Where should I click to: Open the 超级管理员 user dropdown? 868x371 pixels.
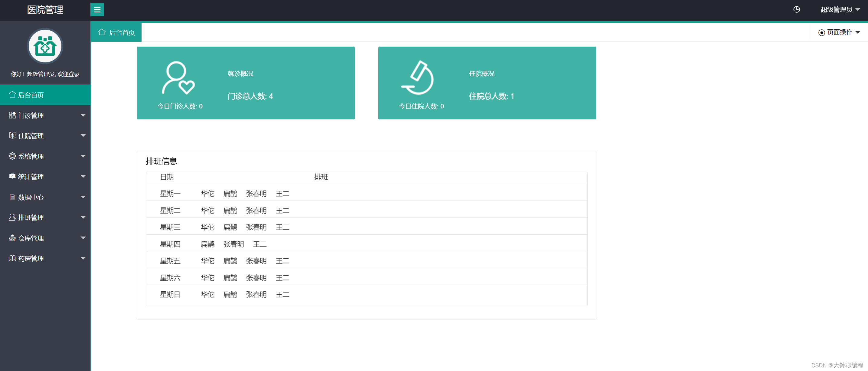pyautogui.click(x=840, y=9)
